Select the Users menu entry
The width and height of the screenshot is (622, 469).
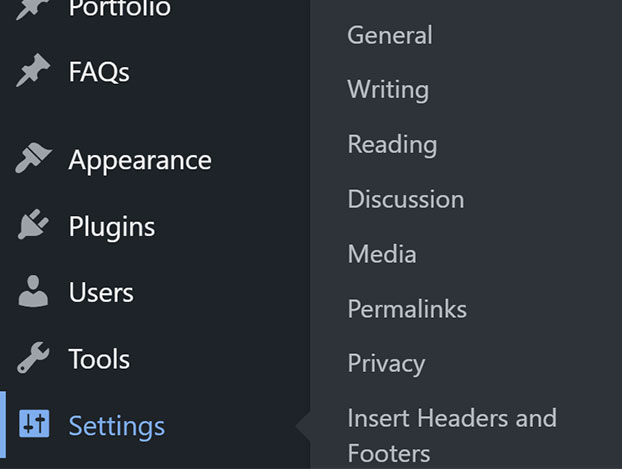[x=101, y=292]
